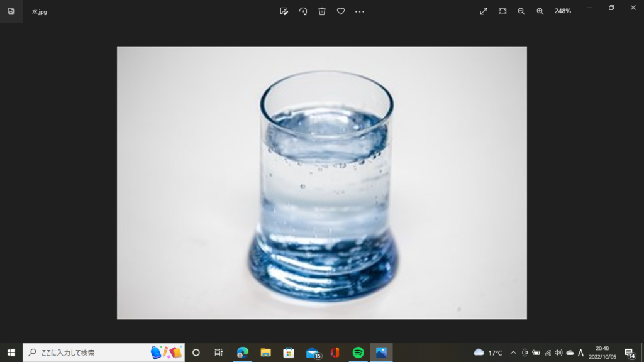The height and width of the screenshot is (362, 644).
Task: Delete the photo with trash icon
Action: tap(322, 11)
